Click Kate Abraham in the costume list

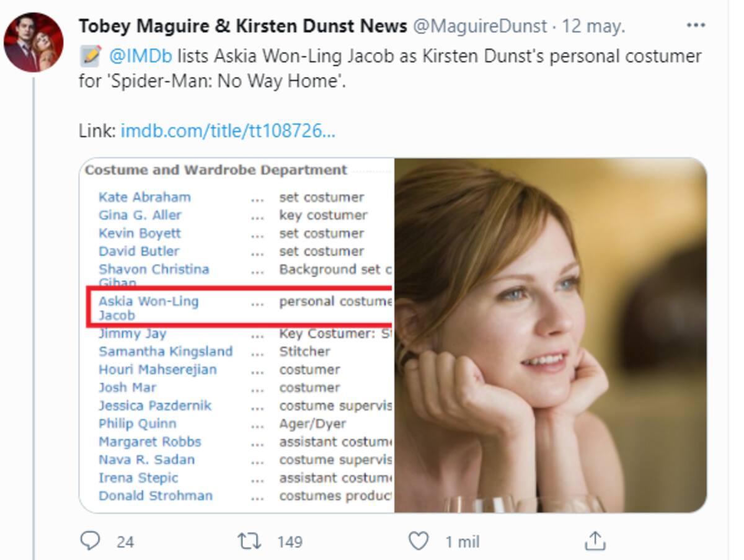pyautogui.click(x=144, y=197)
